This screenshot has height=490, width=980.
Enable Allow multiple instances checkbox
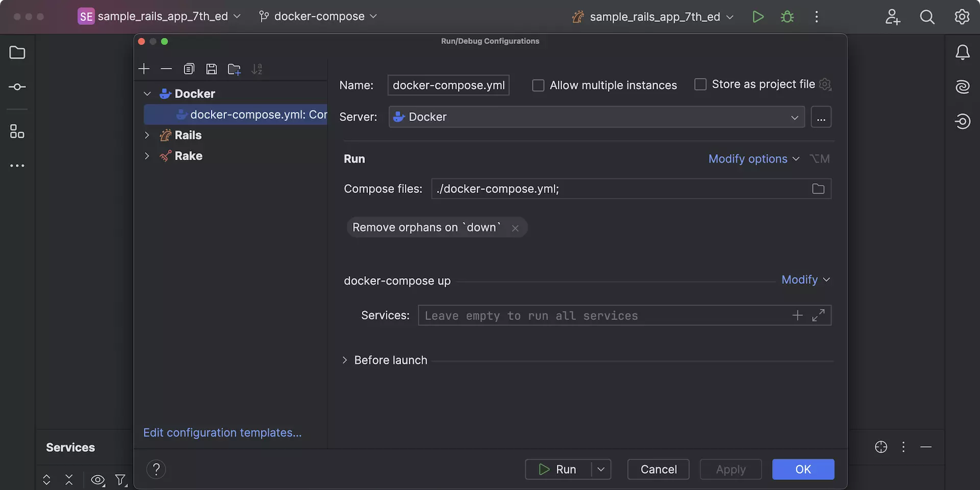(x=538, y=85)
